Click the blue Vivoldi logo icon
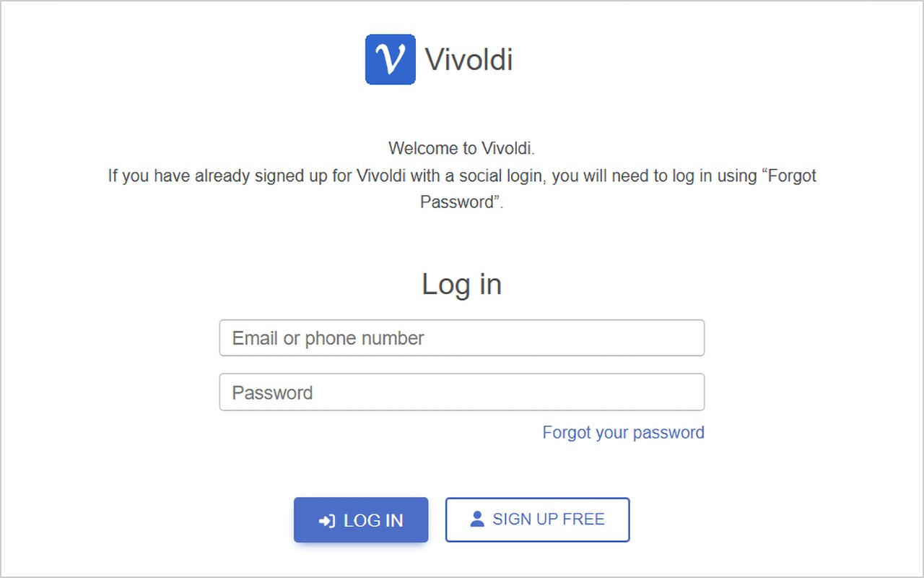This screenshot has width=924, height=578. tap(391, 59)
